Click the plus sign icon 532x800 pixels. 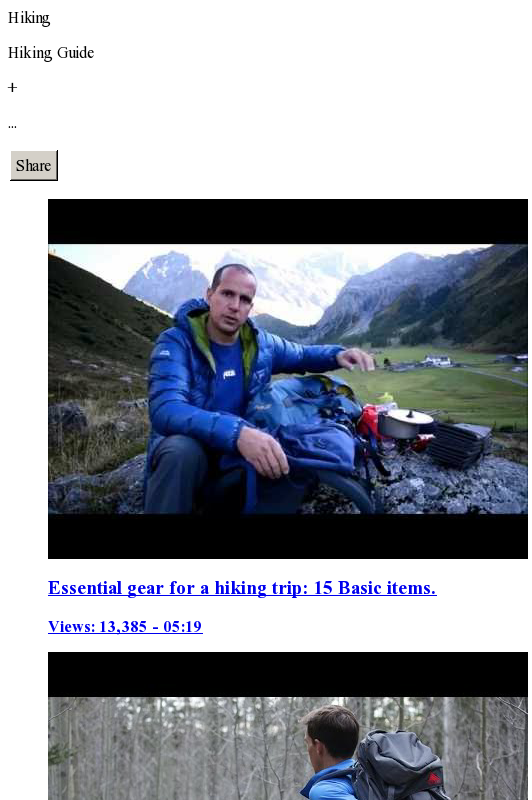tap(13, 88)
